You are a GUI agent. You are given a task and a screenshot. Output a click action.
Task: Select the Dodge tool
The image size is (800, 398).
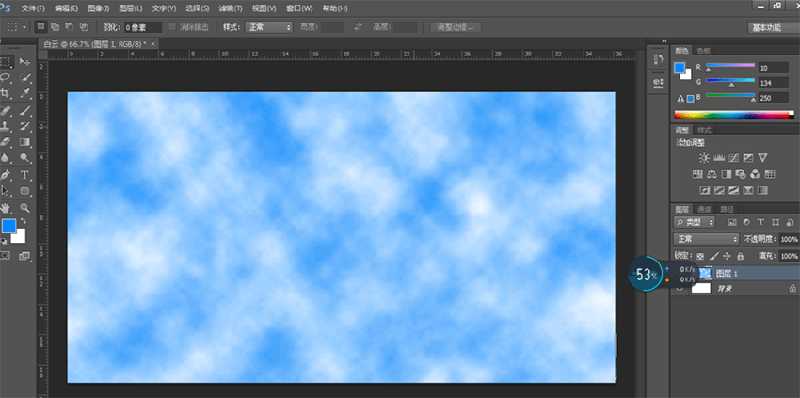pyautogui.click(x=25, y=158)
